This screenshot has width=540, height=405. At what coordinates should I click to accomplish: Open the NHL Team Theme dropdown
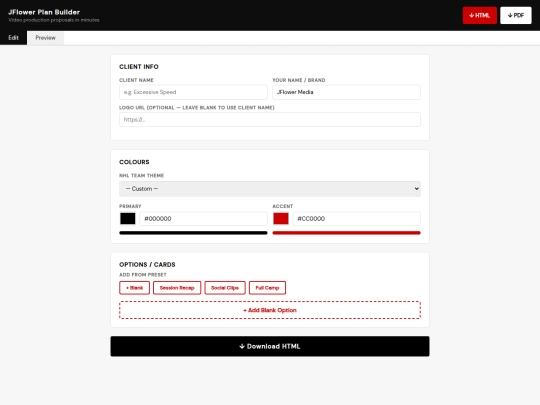[x=270, y=189]
